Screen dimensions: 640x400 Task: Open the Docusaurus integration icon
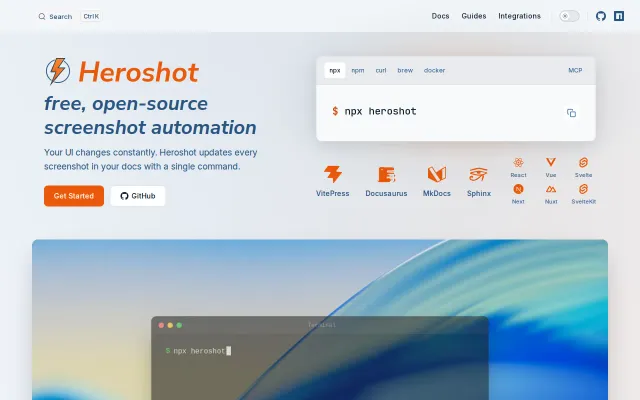point(386,174)
